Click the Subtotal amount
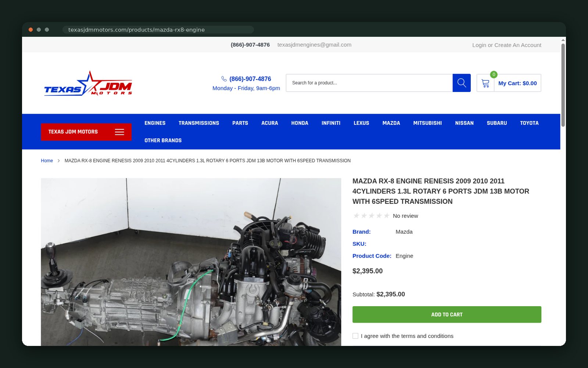The image size is (588, 368). point(391,294)
